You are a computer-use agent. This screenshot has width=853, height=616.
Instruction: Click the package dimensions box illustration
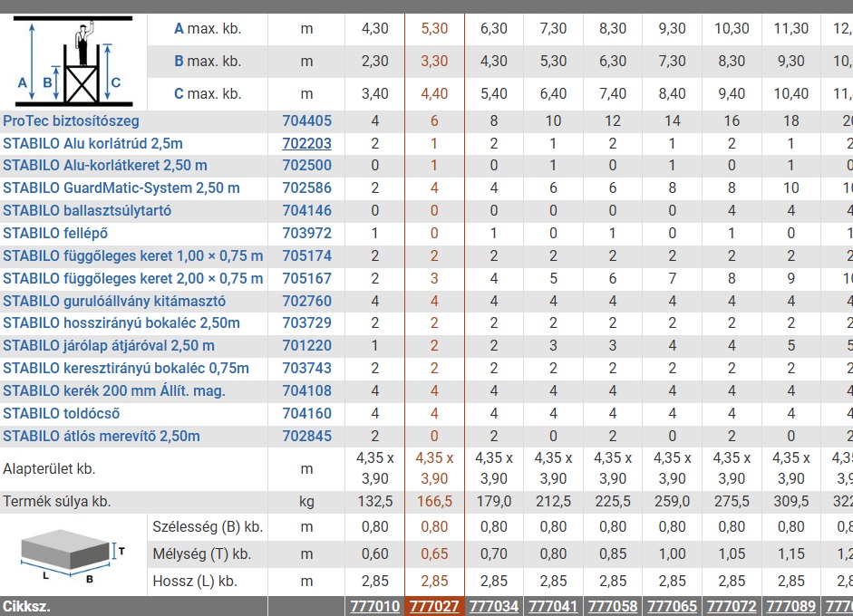click(x=73, y=555)
